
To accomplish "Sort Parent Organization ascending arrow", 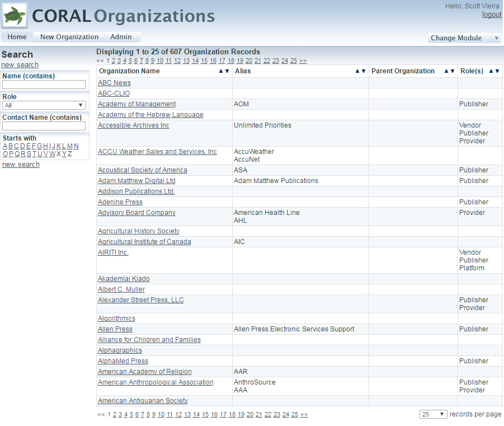I will tap(446, 71).
